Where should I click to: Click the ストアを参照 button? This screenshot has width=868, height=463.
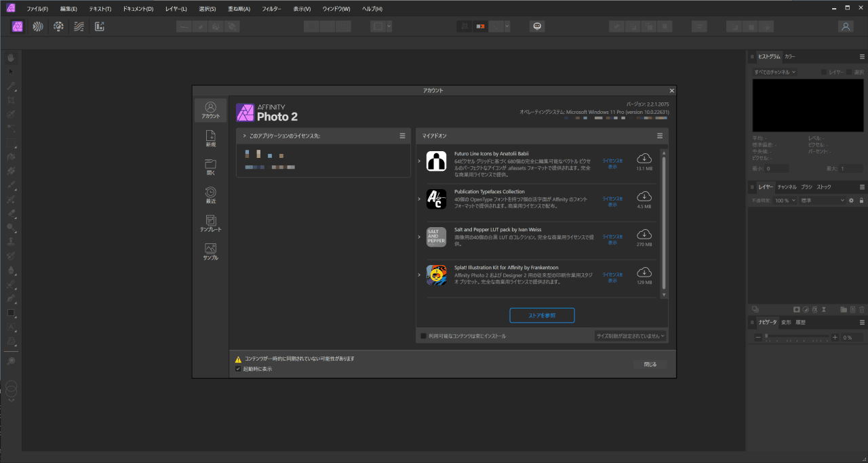pyautogui.click(x=542, y=315)
